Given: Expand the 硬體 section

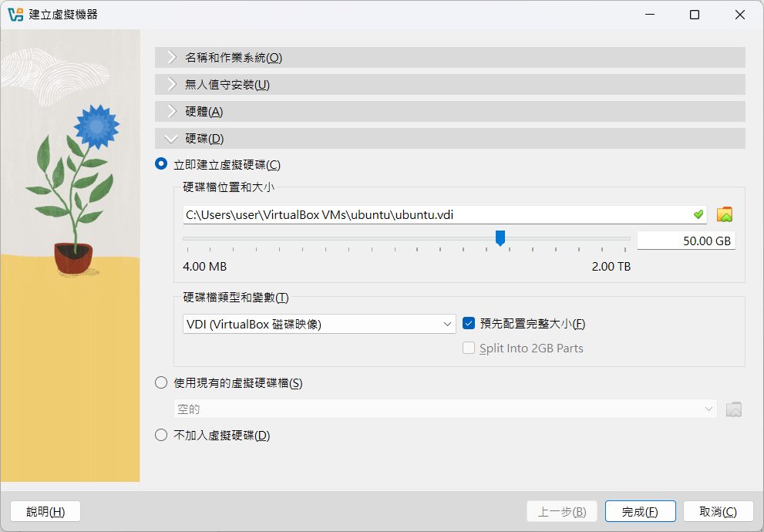Looking at the screenshot, I should pos(449,112).
